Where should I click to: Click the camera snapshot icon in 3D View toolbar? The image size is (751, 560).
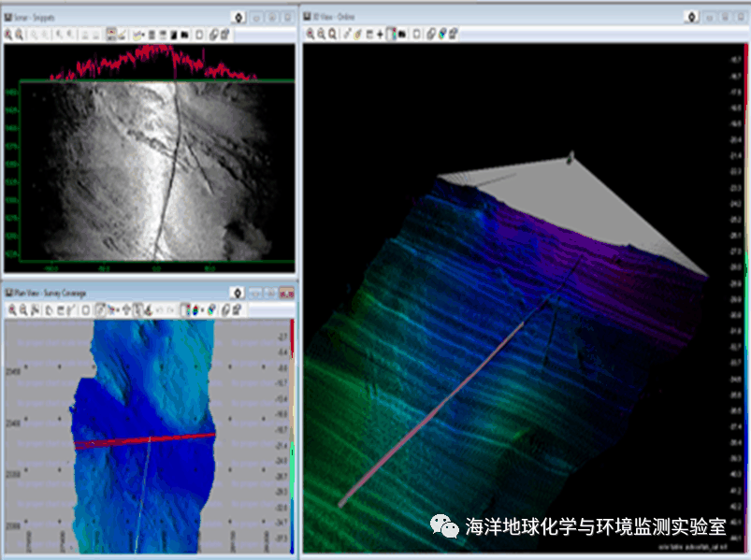[x=402, y=34]
